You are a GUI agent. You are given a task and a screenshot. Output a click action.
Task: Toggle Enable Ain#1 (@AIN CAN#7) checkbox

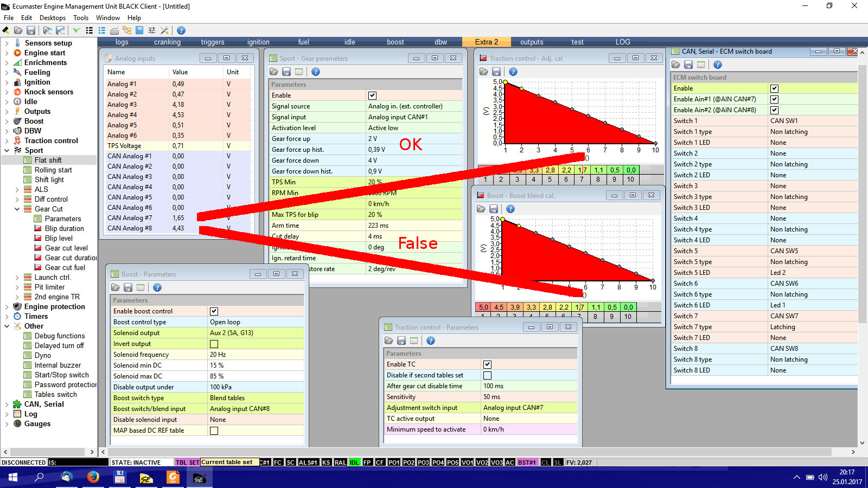coord(774,99)
